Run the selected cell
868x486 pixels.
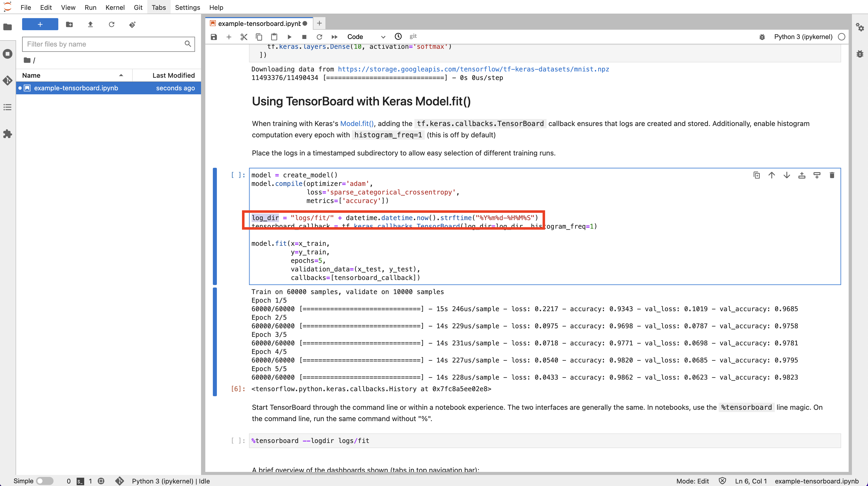[x=289, y=37]
